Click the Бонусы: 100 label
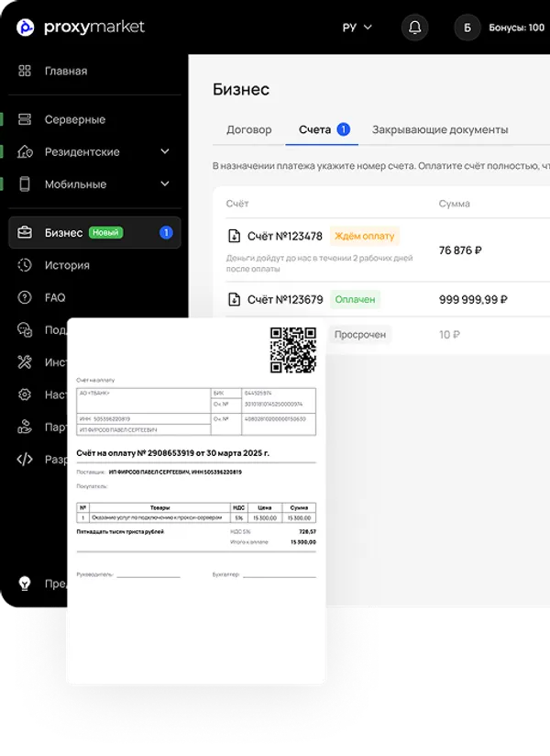This screenshot has height=756, width=550. pos(517,28)
